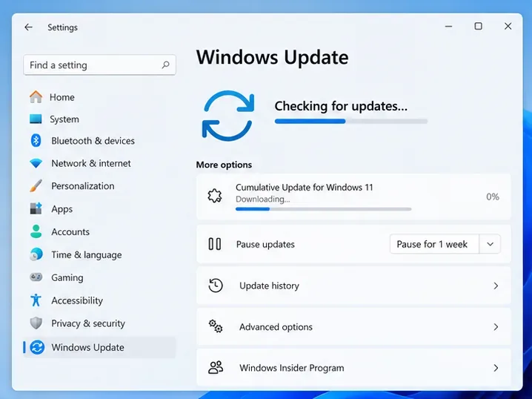
Task: Click the Bluetooth icon in sidebar
Action: coord(36,141)
